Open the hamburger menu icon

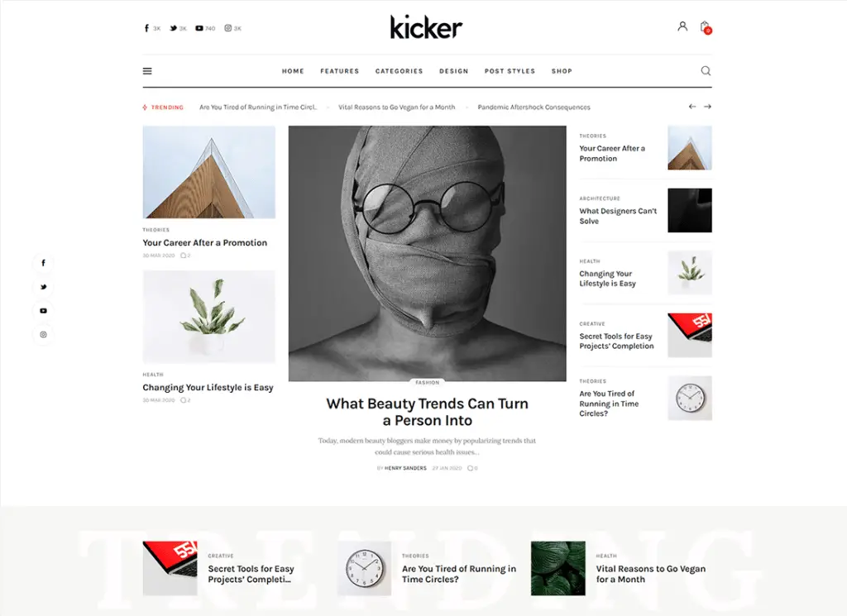tap(147, 71)
